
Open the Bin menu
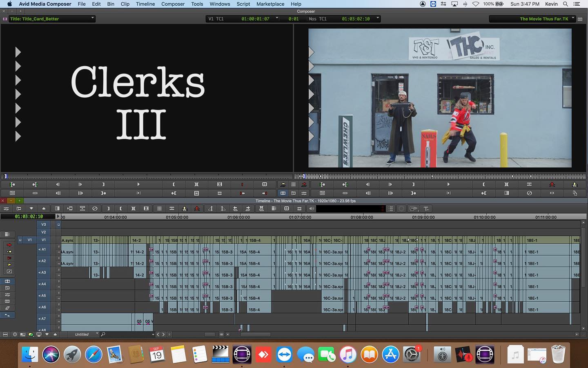point(111,4)
